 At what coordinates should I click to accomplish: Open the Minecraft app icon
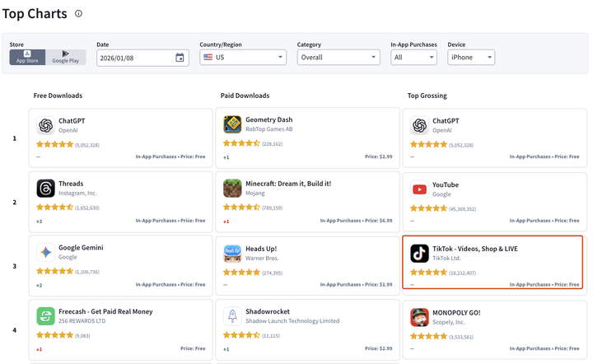tap(232, 189)
